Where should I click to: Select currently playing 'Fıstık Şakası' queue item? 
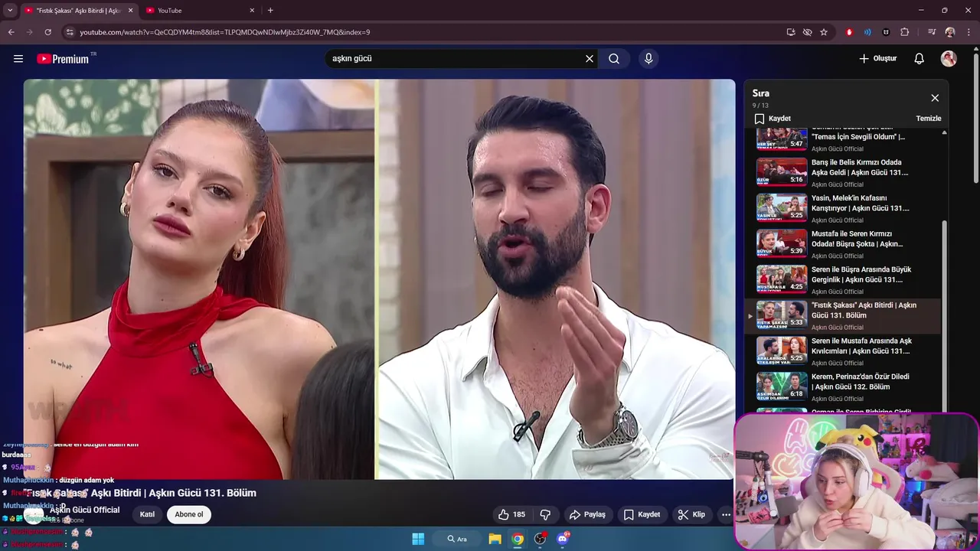844,316
